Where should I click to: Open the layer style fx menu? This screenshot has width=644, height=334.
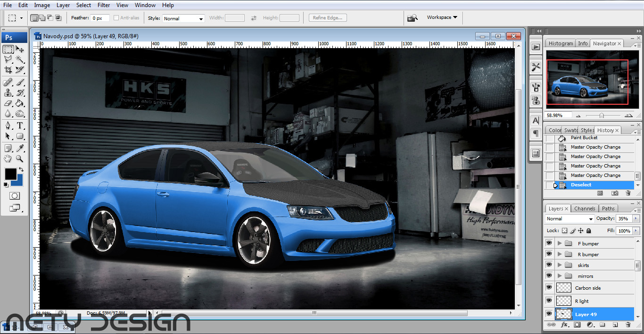pos(564,325)
